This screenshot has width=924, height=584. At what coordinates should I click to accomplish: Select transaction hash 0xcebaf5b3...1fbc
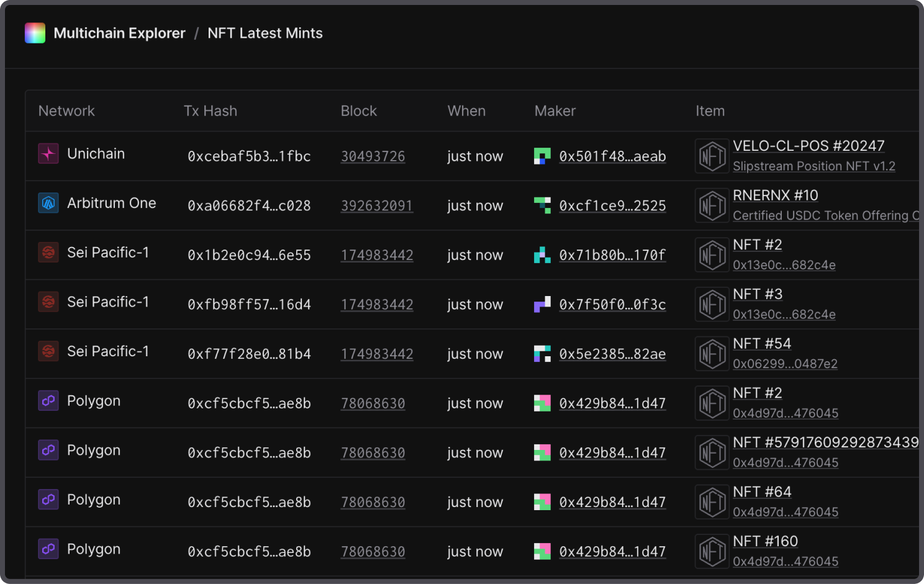click(249, 156)
